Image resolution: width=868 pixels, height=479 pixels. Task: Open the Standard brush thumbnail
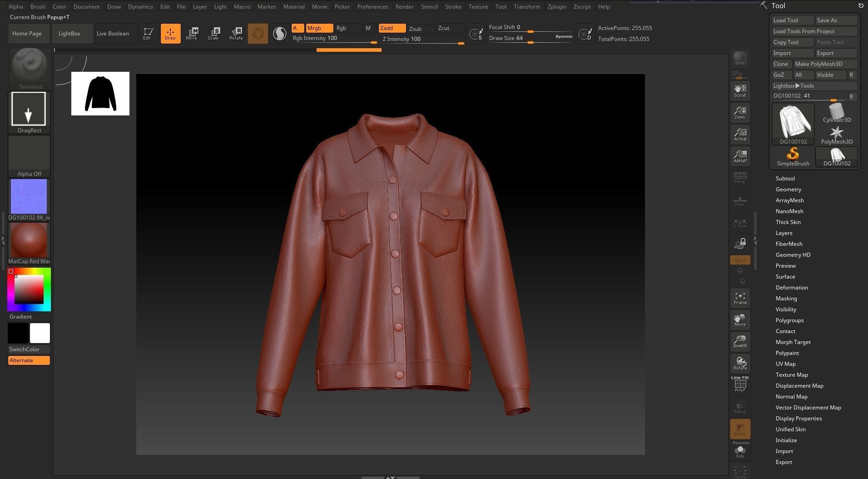[x=30, y=69]
